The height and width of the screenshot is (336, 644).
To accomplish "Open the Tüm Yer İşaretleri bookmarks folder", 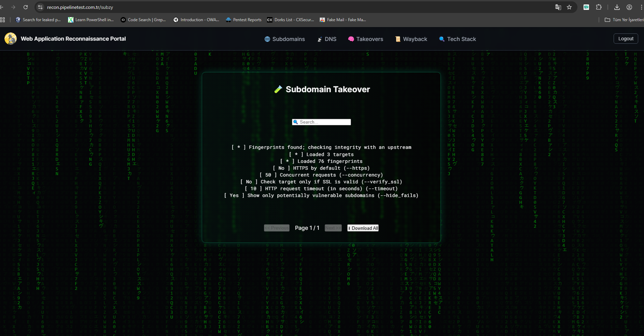I will pyautogui.click(x=624, y=20).
